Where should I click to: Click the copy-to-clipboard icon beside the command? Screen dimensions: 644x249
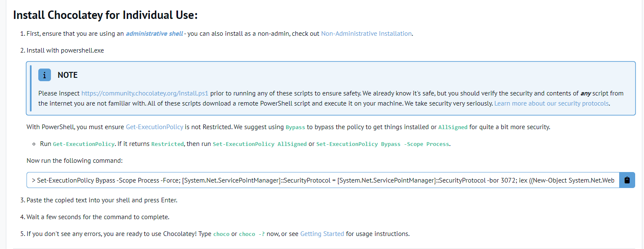(627, 180)
